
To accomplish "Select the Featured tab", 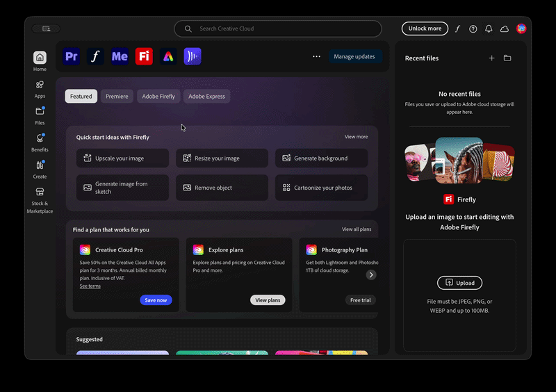I will click(81, 96).
